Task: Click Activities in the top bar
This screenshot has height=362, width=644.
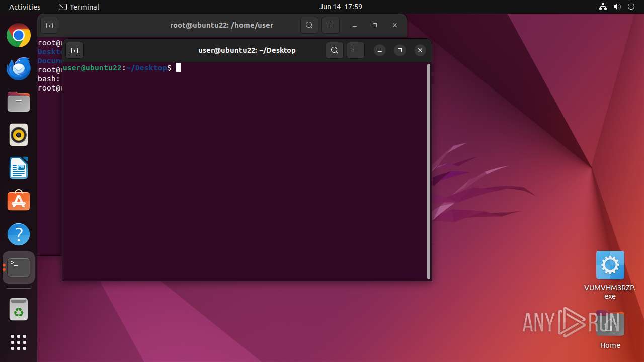Action: click(x=25, y=7)
